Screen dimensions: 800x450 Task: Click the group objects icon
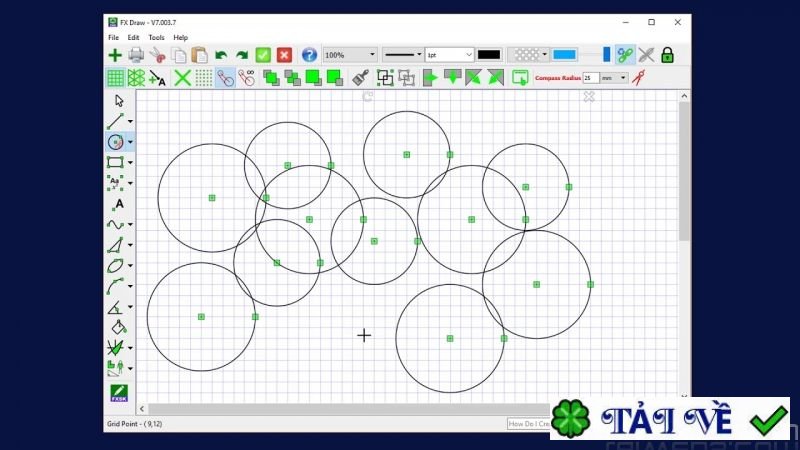(x=385, y=78)
